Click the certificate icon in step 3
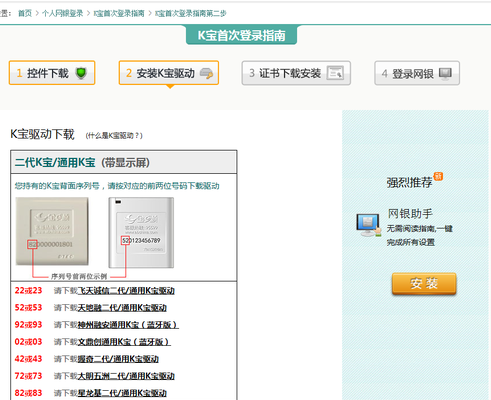Image resolution: width=491 pixels, height=400 pixels. [x=335, y=73]
